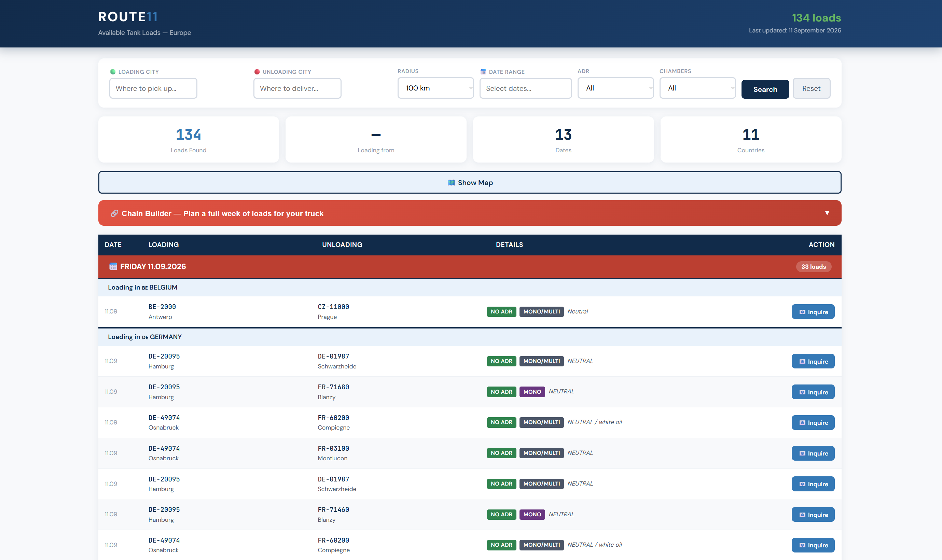Click the red dot by Unloading City

(257, 72)
